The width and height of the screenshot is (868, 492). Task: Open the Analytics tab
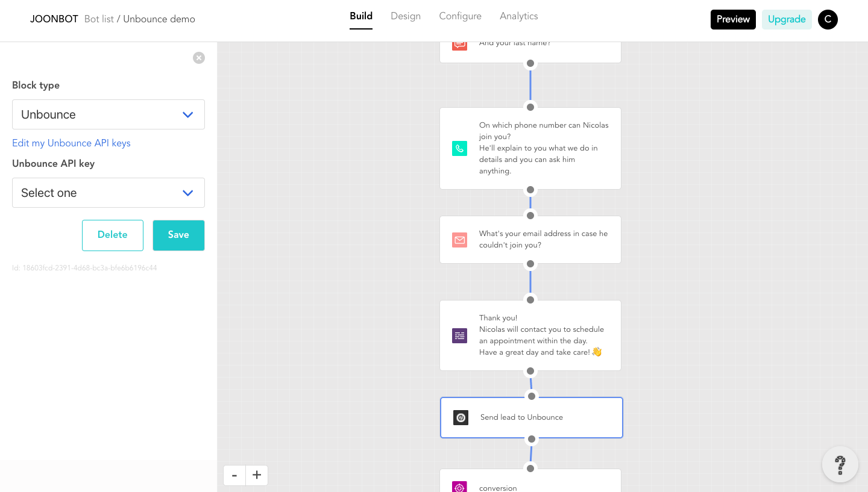pos(518,16)
